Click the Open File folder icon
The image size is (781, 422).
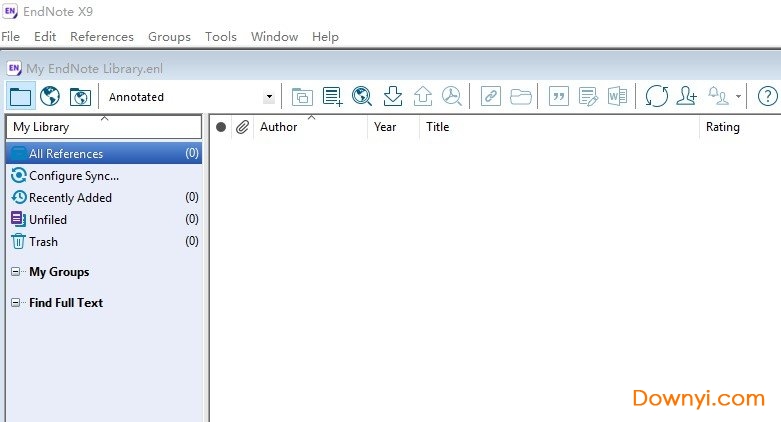coord(521,96)
